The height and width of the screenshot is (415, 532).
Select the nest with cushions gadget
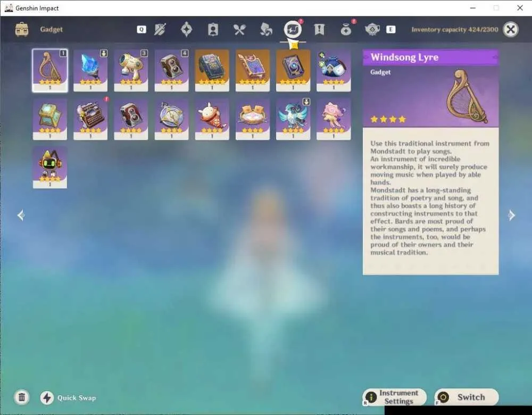(252, 119)
